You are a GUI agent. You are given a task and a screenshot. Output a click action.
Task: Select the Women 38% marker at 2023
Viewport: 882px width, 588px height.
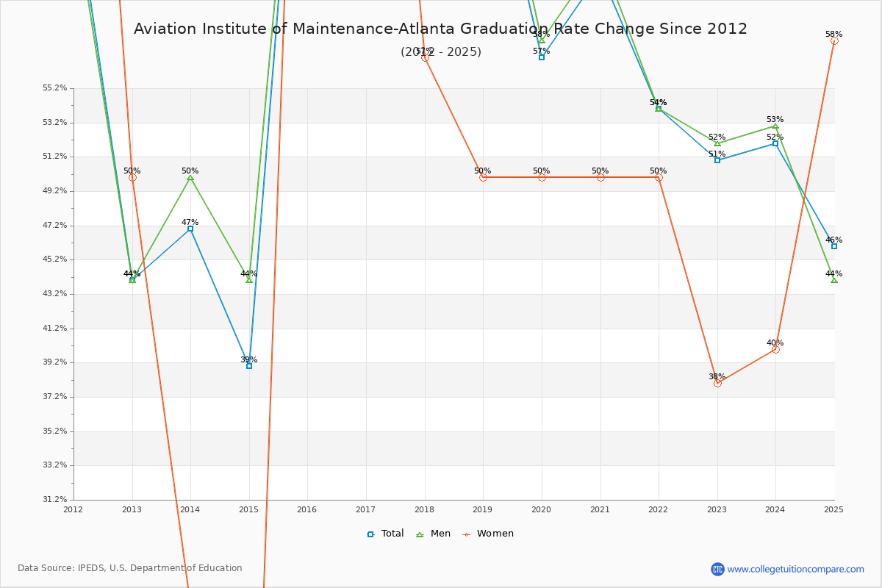click(x=717, y=383)
